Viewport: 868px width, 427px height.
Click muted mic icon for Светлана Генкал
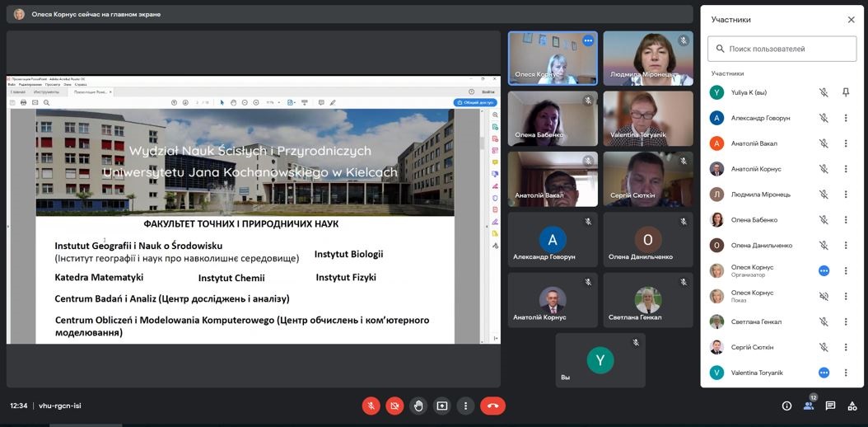[x=824, y=321]
